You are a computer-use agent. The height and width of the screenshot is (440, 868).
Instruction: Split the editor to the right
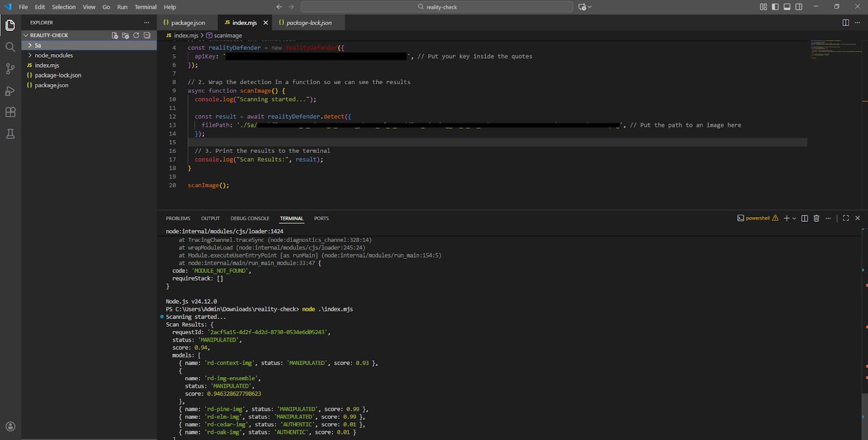point(846,23)
